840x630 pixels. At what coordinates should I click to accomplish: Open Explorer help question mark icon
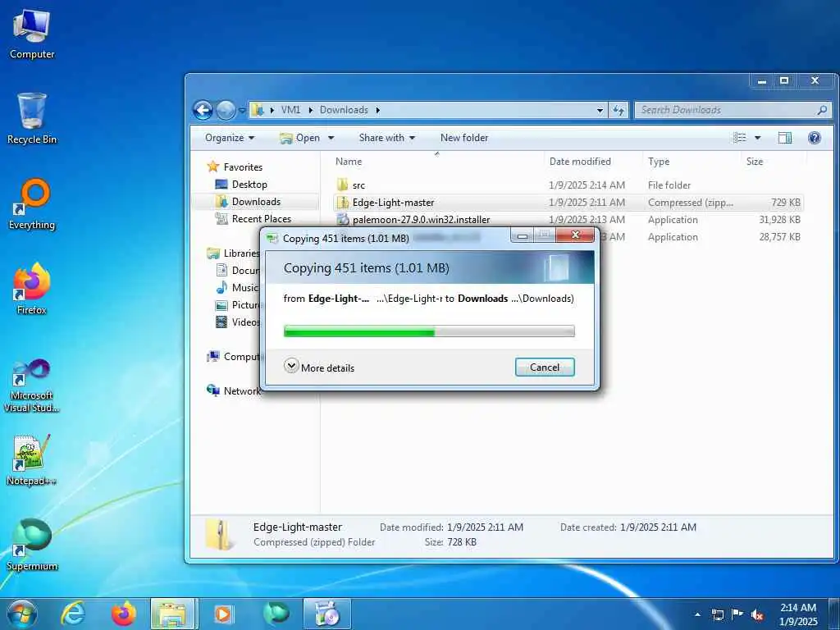(815, 138)
